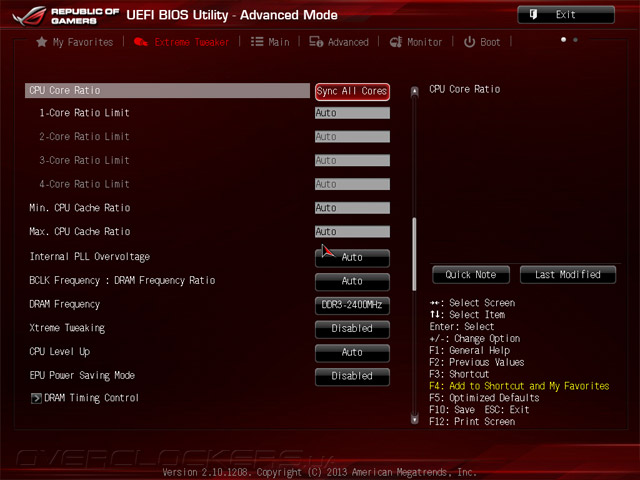The height and width of the screenshot is (480, 640).
Task: Open Quick Note
Action: [x=471, y=275]
